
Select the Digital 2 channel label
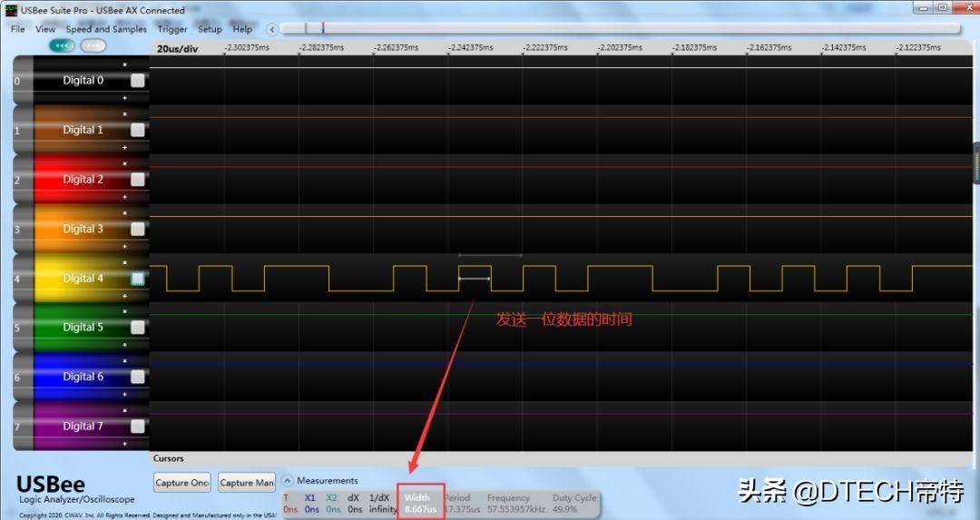point(83,180)
